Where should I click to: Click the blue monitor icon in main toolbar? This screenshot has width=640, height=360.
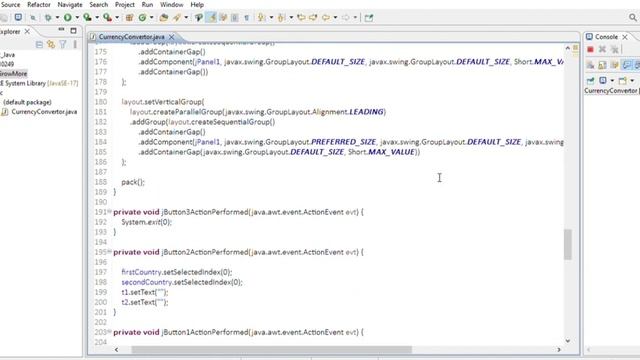tap(18, 17)
